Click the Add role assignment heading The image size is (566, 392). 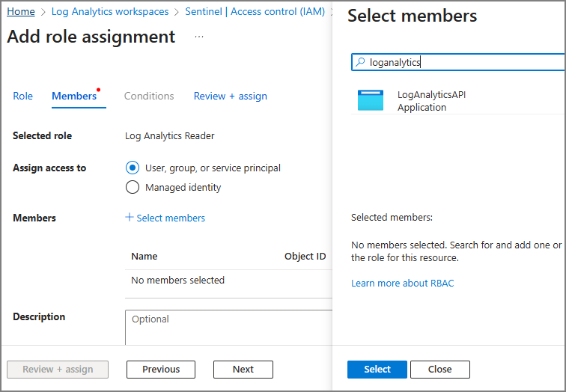tap(91, 37)
